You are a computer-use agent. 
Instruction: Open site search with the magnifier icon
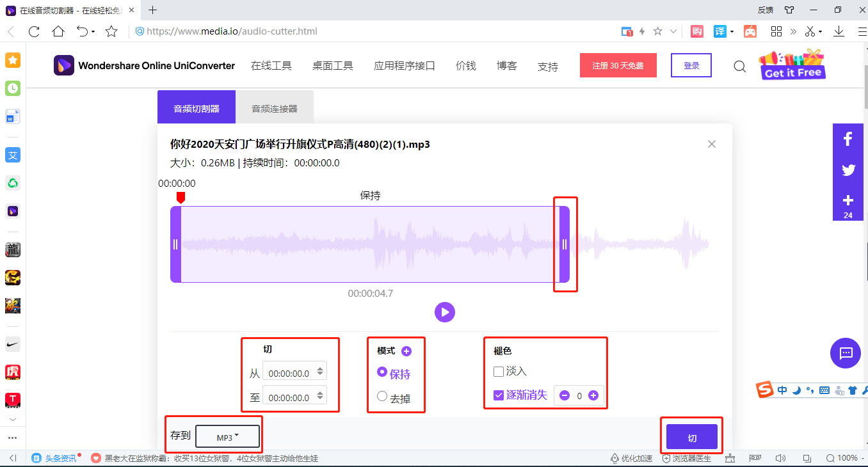(739, 66)
